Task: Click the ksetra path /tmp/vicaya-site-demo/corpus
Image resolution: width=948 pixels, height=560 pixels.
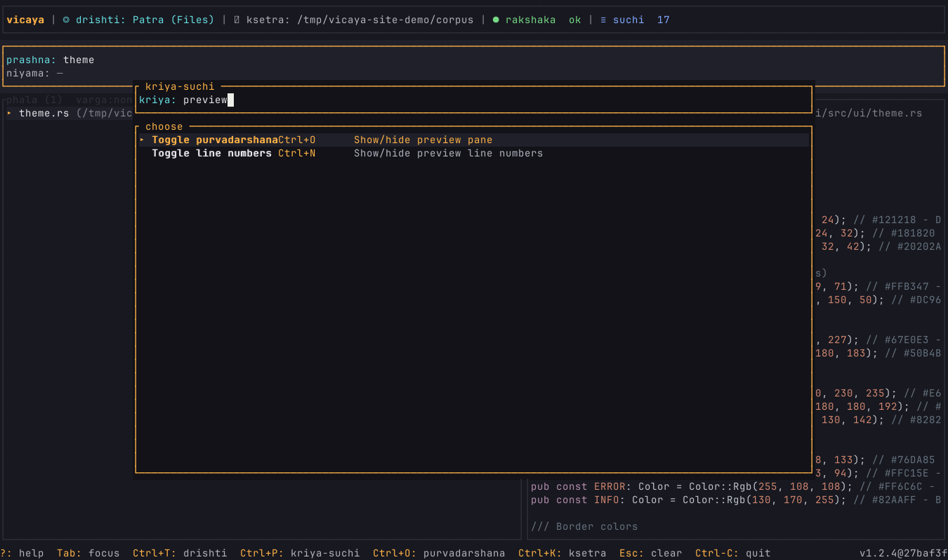Action: pyautogui.click(x=385, y=20)
